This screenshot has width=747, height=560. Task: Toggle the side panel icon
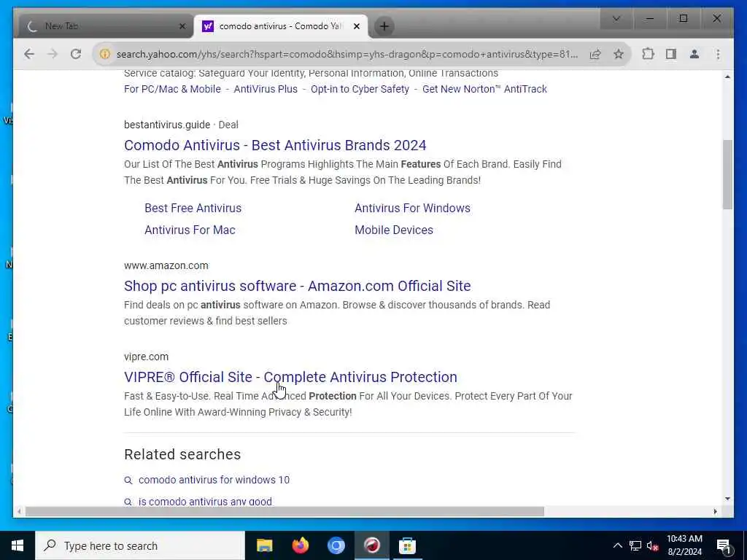tap(671, 54)
